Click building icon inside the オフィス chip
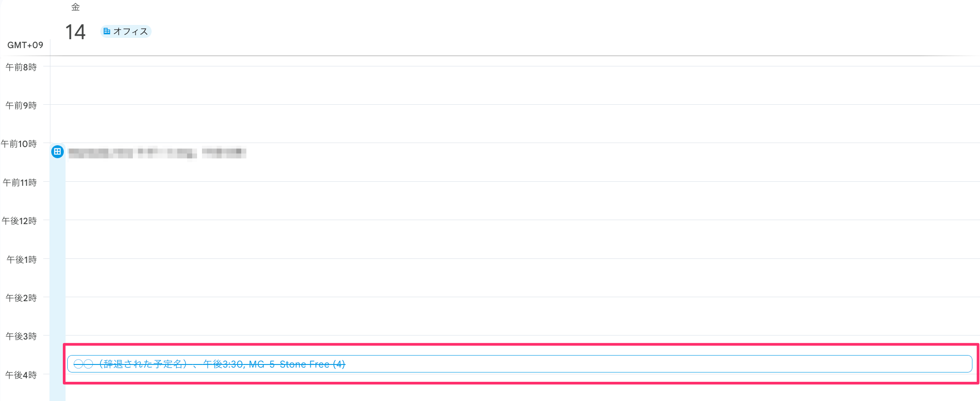The height and width of the screenshot is (401, 980). point(107,31)
